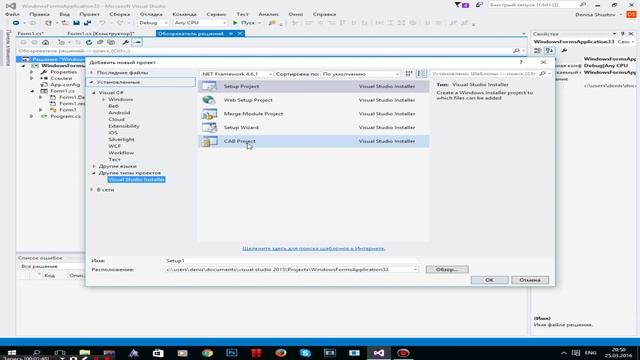
Task: Open project location path dropdown
Action: (415, 269)
